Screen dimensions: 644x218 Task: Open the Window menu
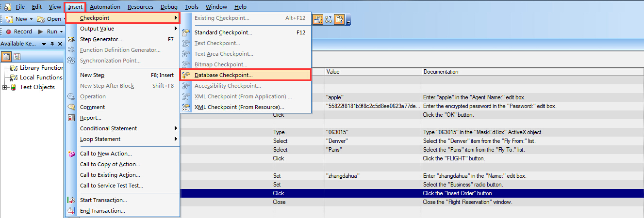click(216, 7)
